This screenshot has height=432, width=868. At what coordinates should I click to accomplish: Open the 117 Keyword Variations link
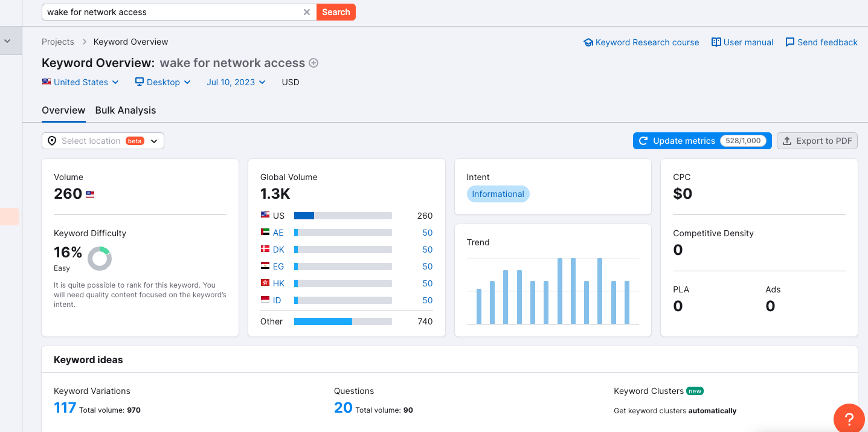point(65,408)
